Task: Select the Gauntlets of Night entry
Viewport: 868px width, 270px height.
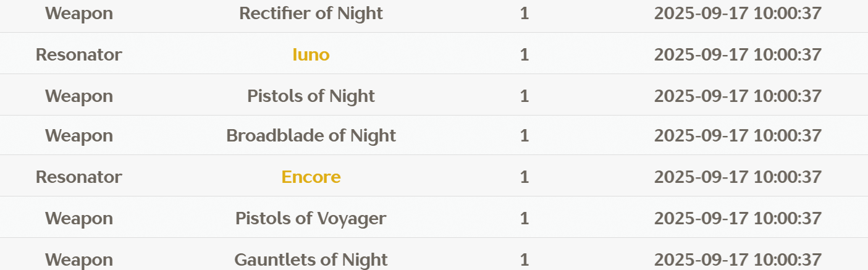Action: tap(311, 259)
